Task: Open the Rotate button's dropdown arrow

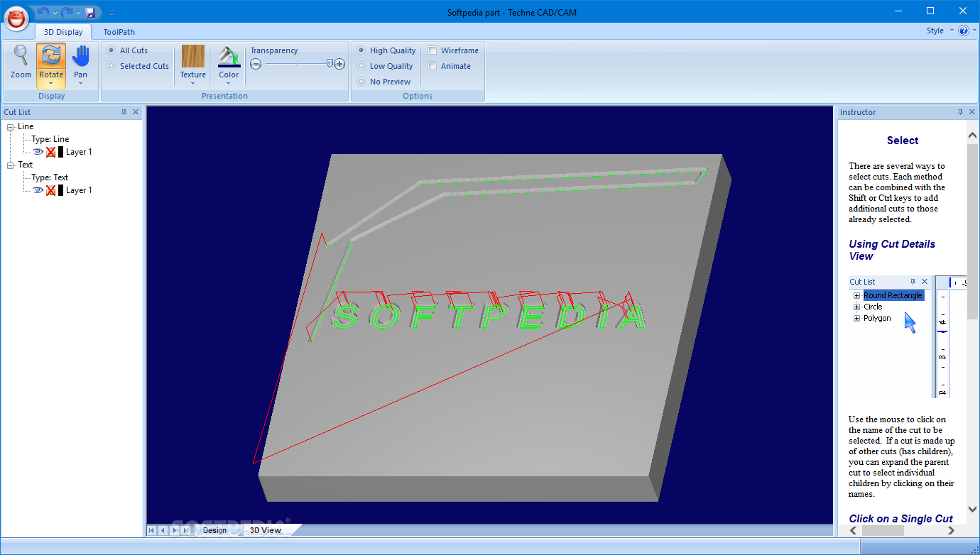Action: [51, 83]
